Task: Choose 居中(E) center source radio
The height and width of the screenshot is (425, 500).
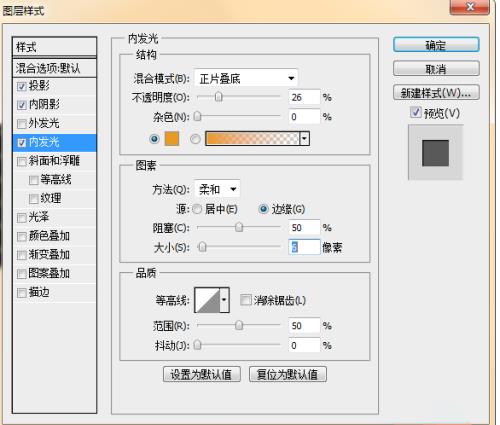Action: point(197,209)
